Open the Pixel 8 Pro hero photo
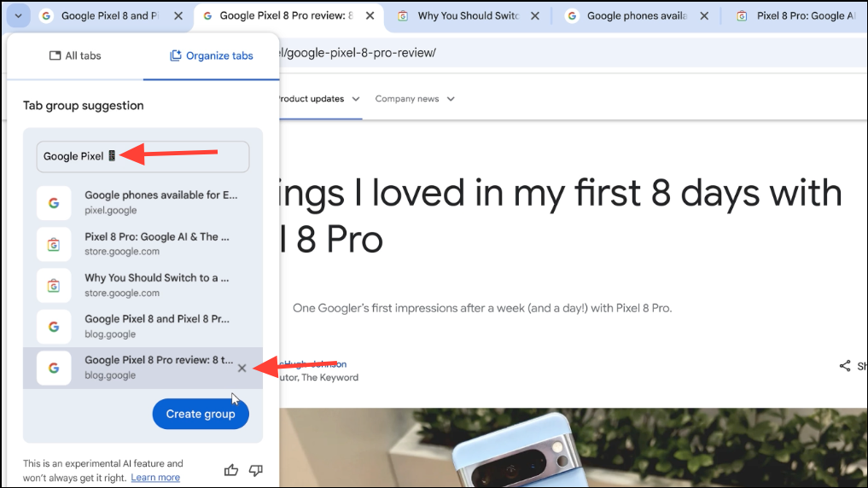This screenshot has height=488, width=868. (573, 448)
